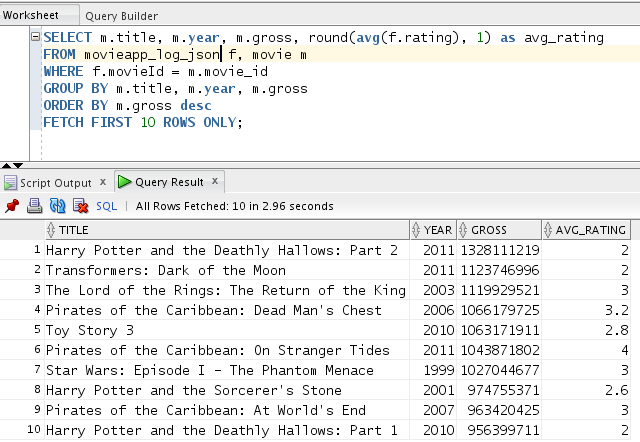Select row number 1 header

pos(22,250)
